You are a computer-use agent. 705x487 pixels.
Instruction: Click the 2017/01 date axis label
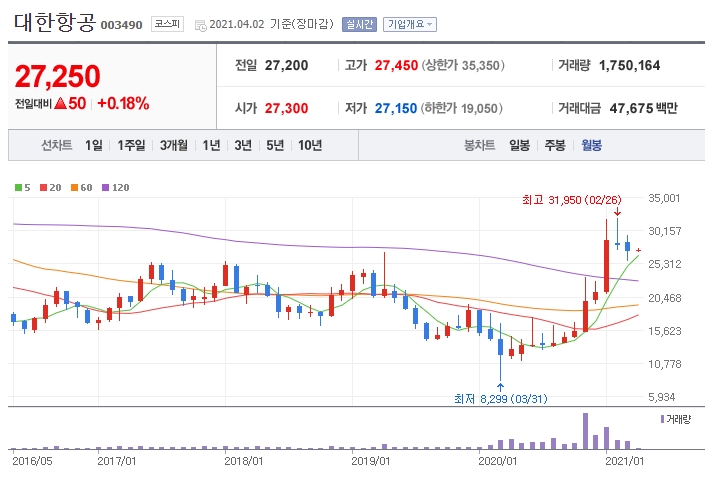(116, 461)
